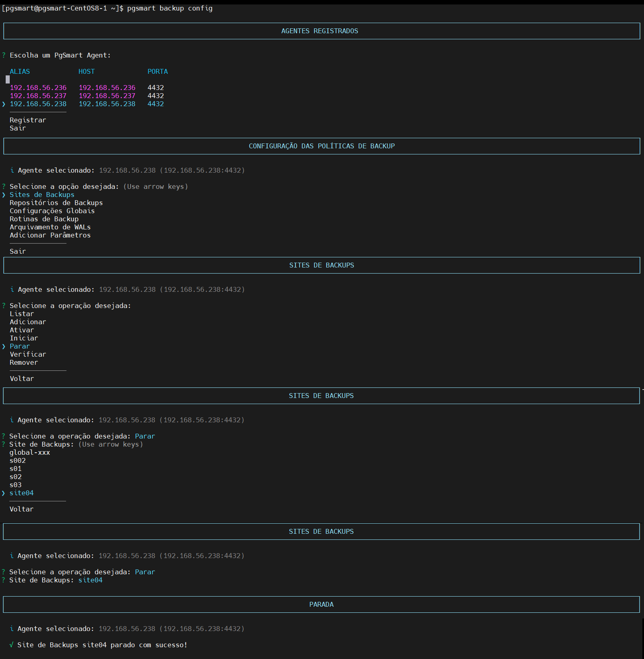Viewport: 644px width, 659px height.
Task: Select backup site s002
Action: click(x=17, y=460)
